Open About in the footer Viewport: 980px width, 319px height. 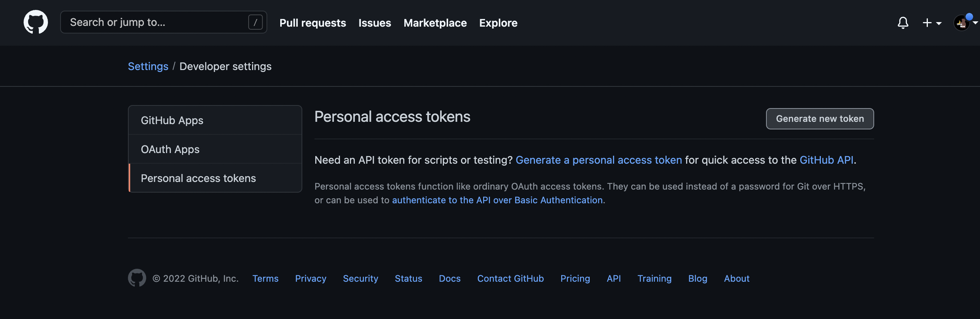[x=737, y=279]
